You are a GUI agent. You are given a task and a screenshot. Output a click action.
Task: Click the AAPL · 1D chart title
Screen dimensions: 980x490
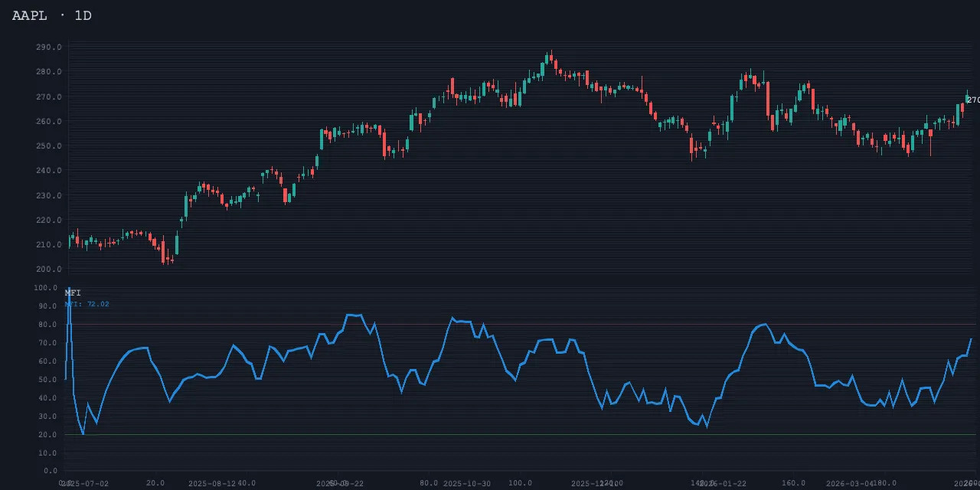pos(51,15)
